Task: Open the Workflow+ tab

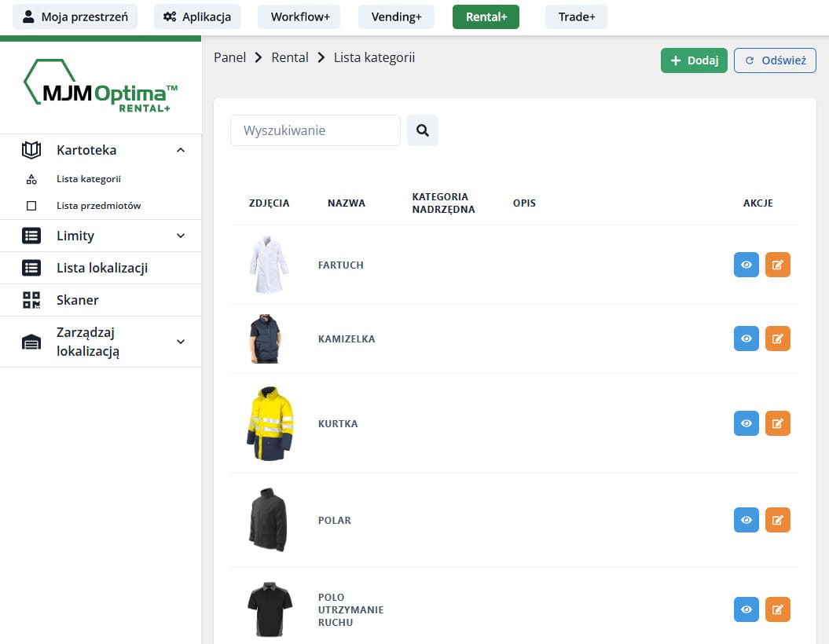Action: tap(300, 16)
